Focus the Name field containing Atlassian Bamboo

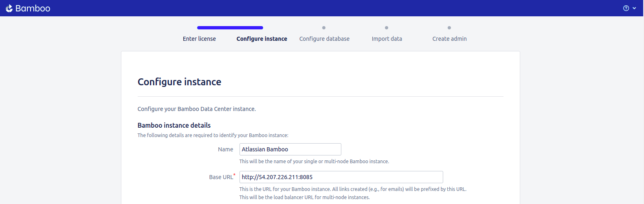(x=290, y=149)
